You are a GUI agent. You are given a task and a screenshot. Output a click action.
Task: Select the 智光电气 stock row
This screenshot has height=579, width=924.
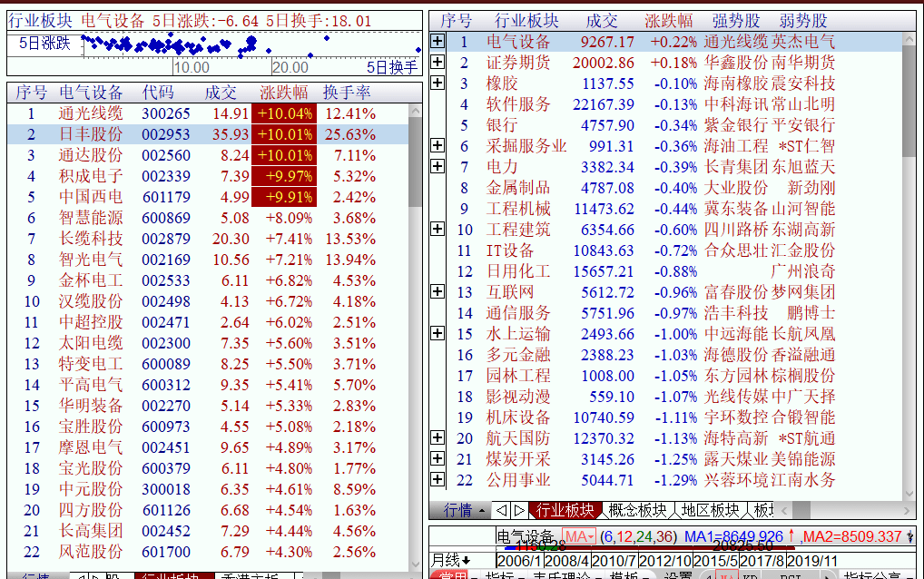pos(208,260)
